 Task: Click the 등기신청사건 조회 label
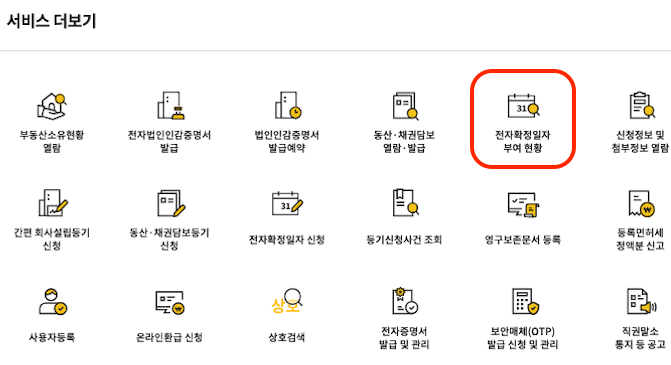coord(404,240)
